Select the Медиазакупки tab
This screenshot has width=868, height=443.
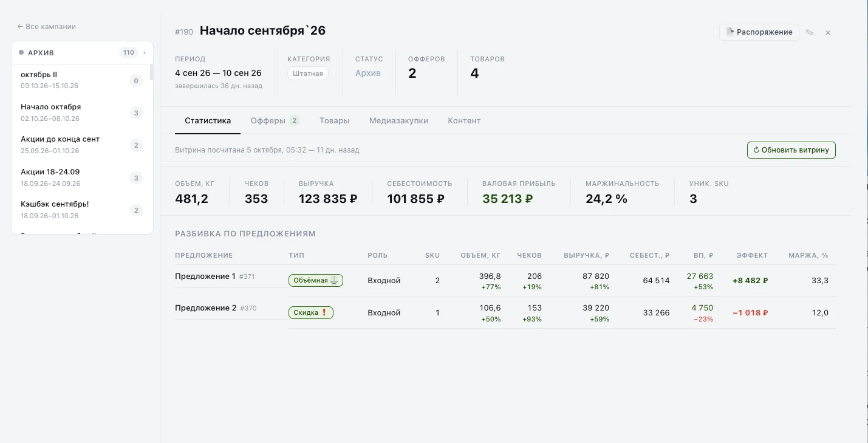(398, 120)
